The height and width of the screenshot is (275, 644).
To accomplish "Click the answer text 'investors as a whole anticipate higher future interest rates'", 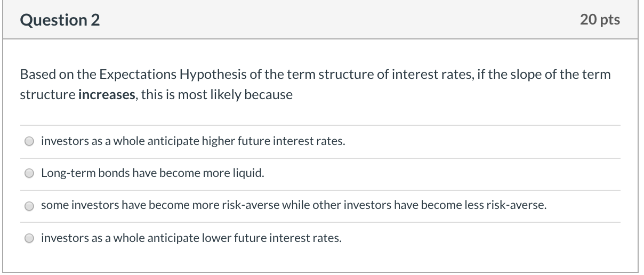I will point(193,142).
